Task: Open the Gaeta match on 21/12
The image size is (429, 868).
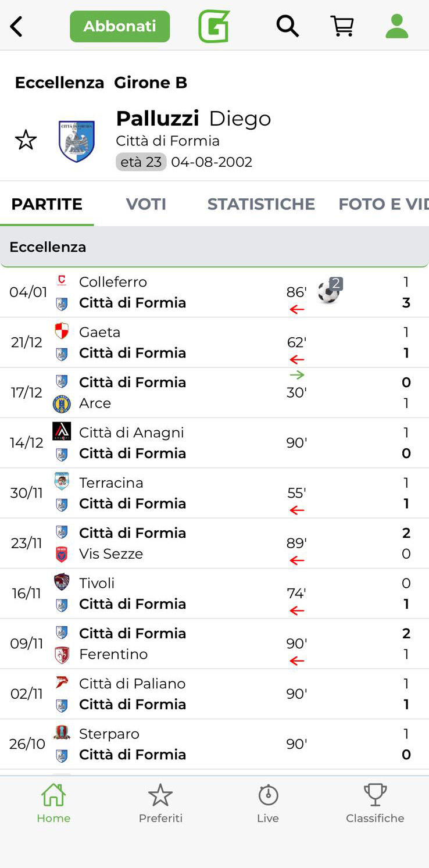Action: 174,342
